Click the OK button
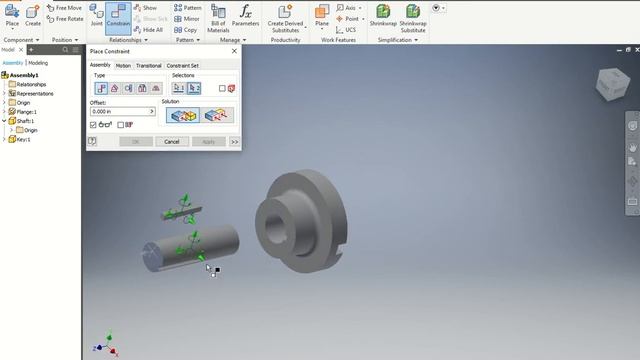The image size is (640, 360). 136,142
